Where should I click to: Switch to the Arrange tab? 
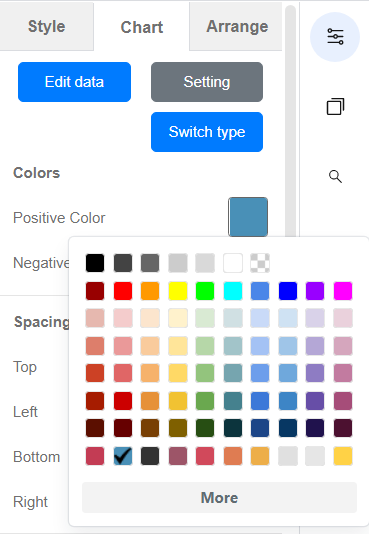(x=237, y=27)
